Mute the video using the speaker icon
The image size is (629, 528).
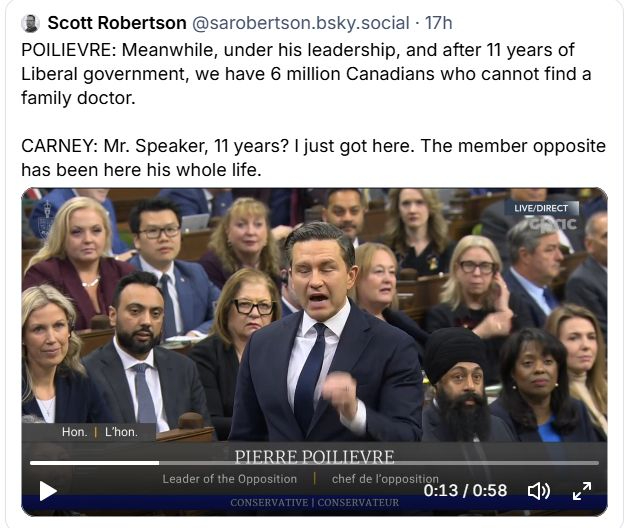[539, 491]
